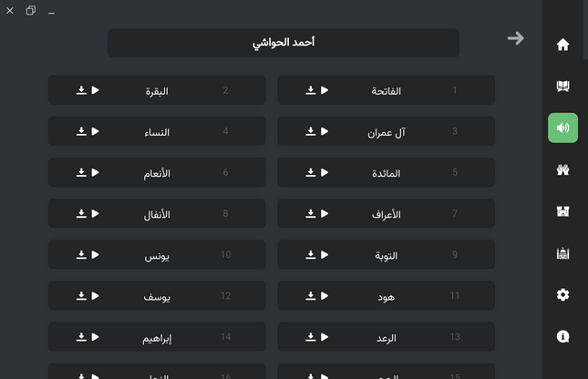Open the Home page in sidebar
The image size is (588, 379).
(x=562, y=45)
